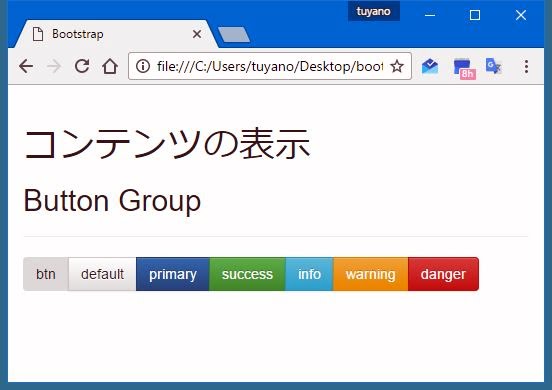Reload the Bootstrap page

pyautogui.click(x=82, y=66)
